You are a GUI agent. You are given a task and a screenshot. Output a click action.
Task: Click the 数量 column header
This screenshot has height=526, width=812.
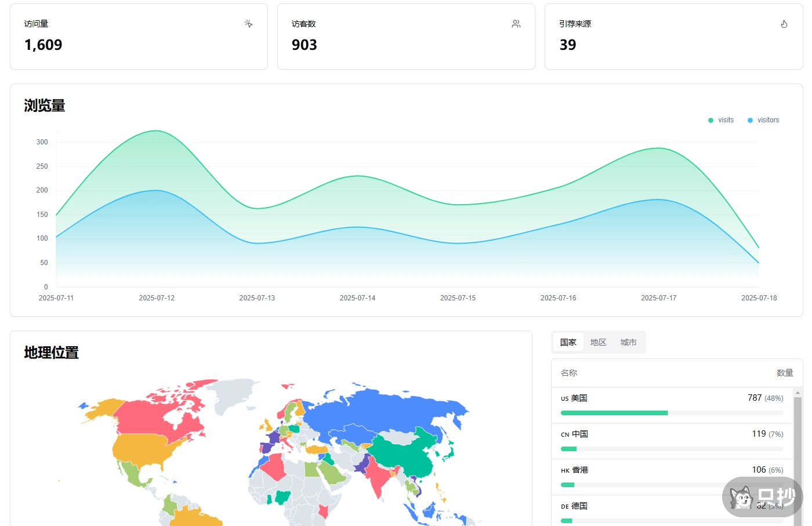tap(784, 373)
